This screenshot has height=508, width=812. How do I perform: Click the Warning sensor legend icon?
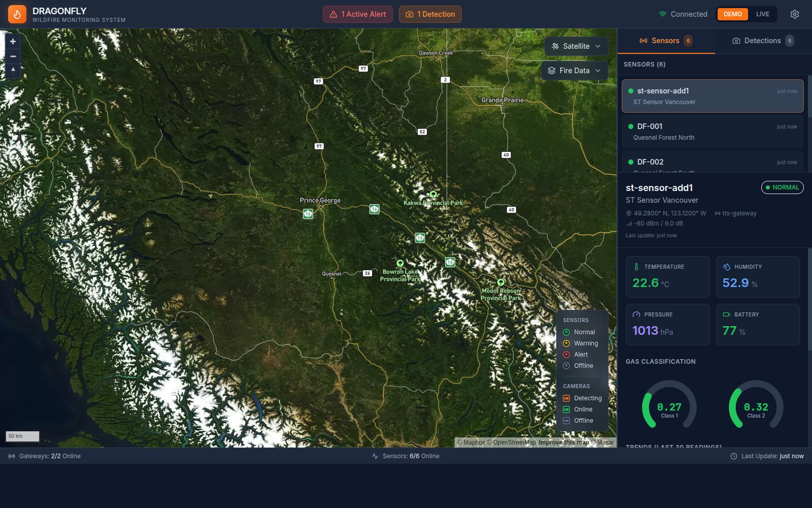click(x=567, y=343)
